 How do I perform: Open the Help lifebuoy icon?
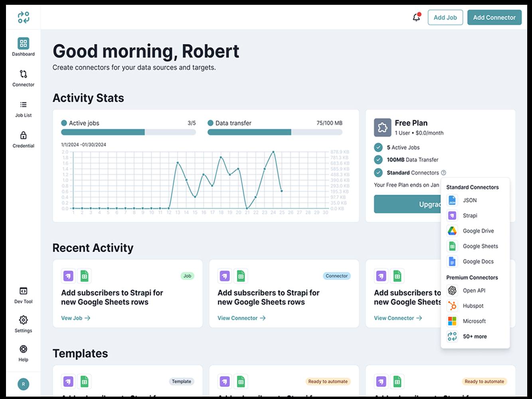point(24,349)
